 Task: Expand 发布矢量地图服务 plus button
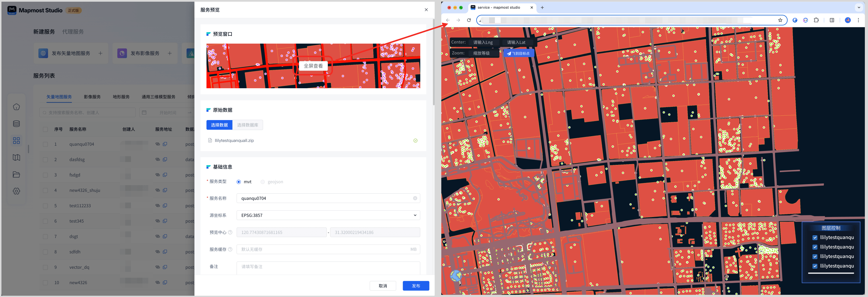point(100,53)
